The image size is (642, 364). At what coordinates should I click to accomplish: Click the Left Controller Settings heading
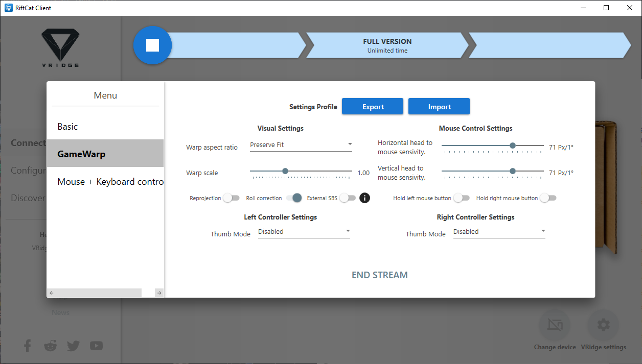tap(281, 217)
